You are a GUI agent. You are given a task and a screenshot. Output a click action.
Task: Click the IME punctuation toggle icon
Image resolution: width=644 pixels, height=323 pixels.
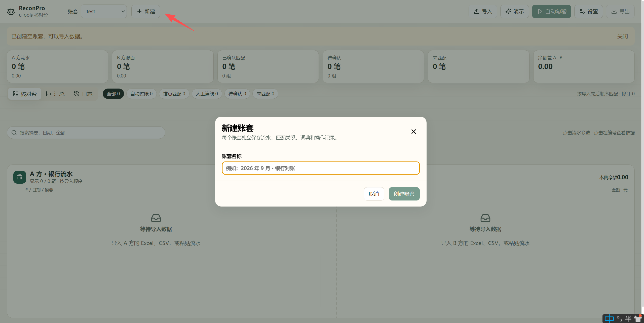point(619,319)
